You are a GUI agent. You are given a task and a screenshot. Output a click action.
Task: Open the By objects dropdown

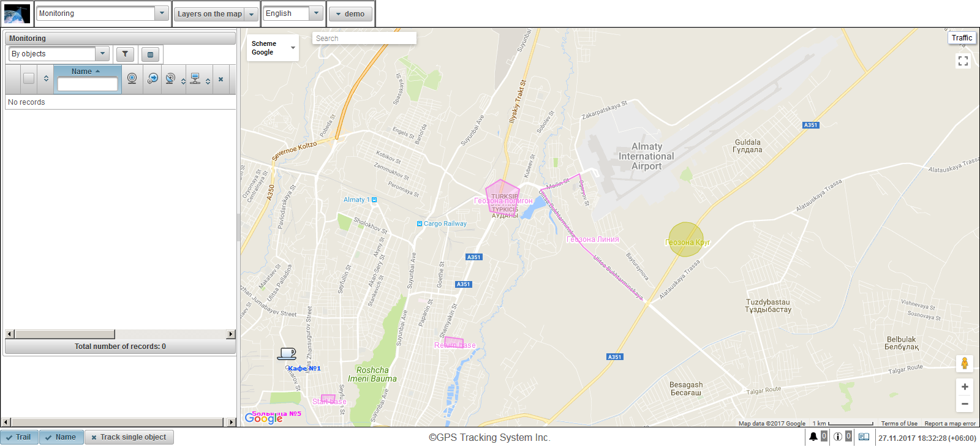coord(102,54)
